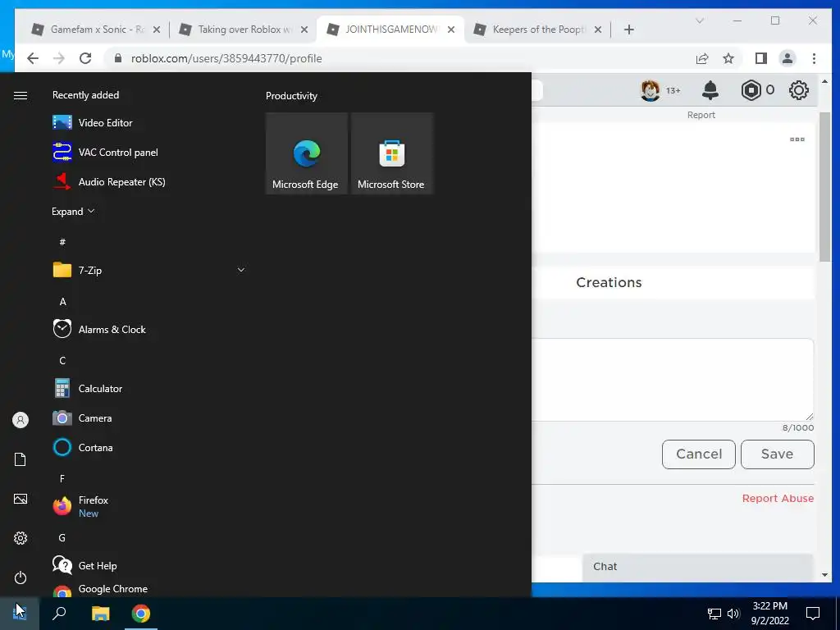
Task: Open Chrome profile avatar menu
Action: 787,58
